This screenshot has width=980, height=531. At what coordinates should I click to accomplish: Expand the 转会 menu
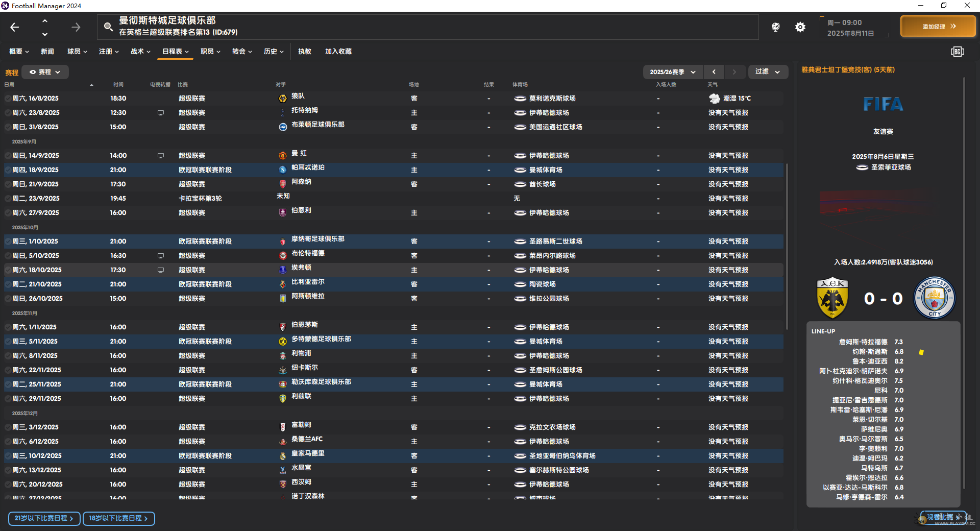[242, 52]
